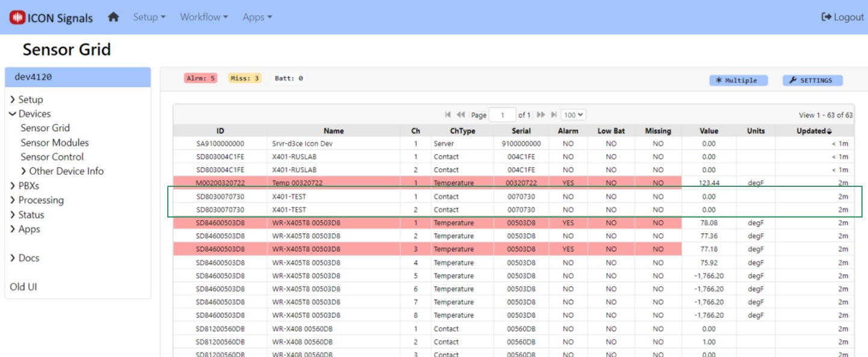
Task: Open Sensor Modules in sidebar
Action: click(x=55, y=142)
